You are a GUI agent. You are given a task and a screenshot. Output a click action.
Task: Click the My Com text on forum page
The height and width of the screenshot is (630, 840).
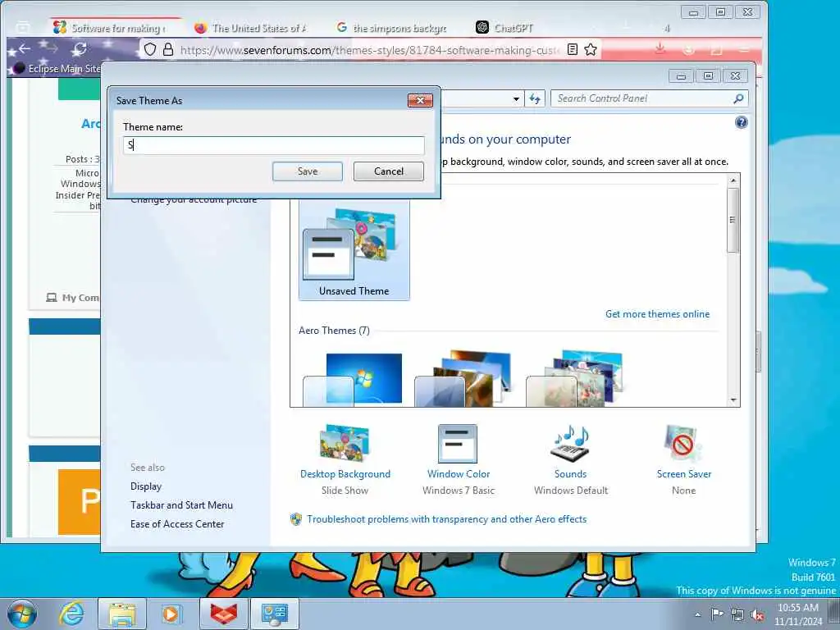tap(80, 298)
